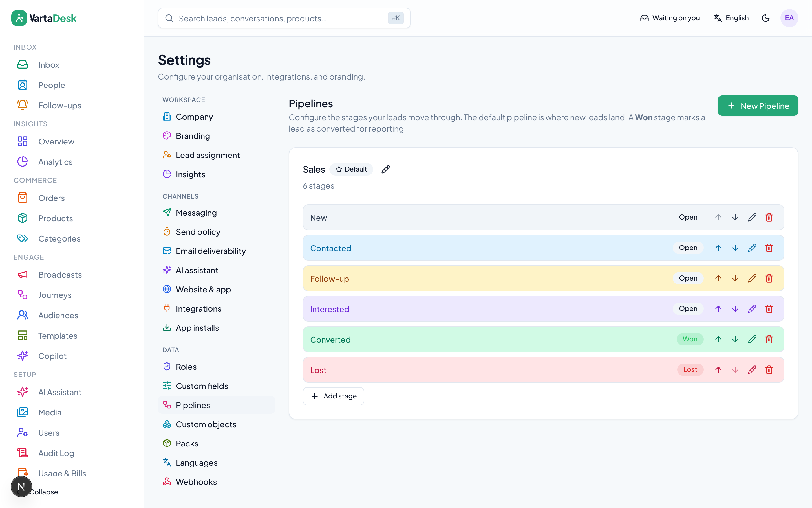Focus the search leads input field
This screenshot has height=508, width=812.
point(284,18)
